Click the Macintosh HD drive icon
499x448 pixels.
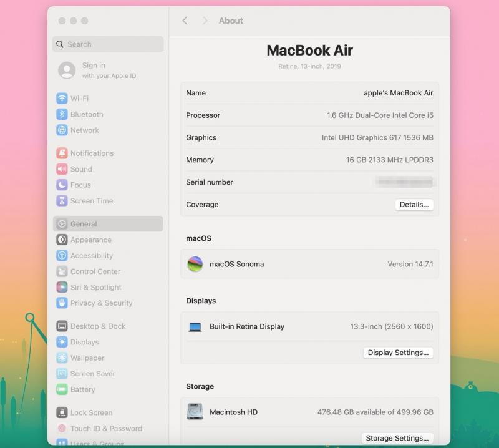pos(195,412)
